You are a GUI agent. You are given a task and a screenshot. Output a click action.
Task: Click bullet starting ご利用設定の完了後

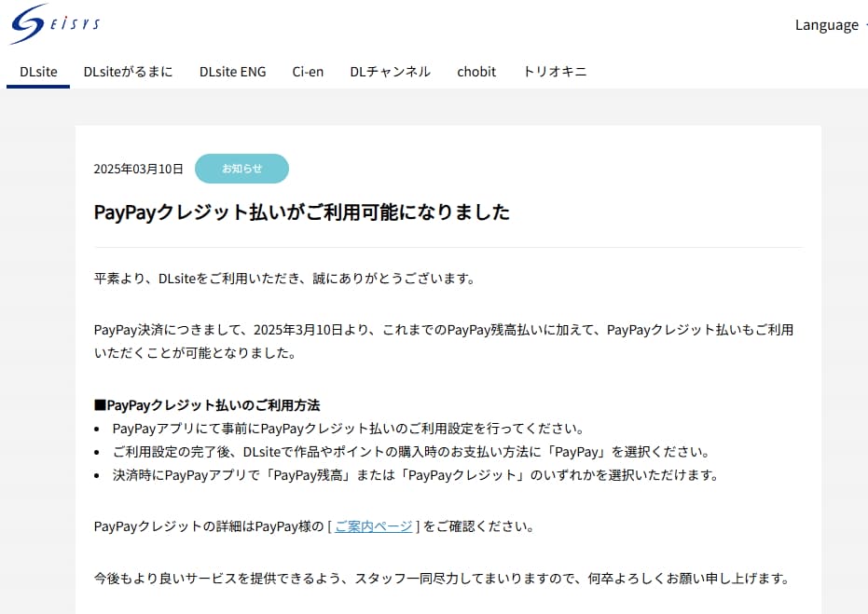(411, 452)
